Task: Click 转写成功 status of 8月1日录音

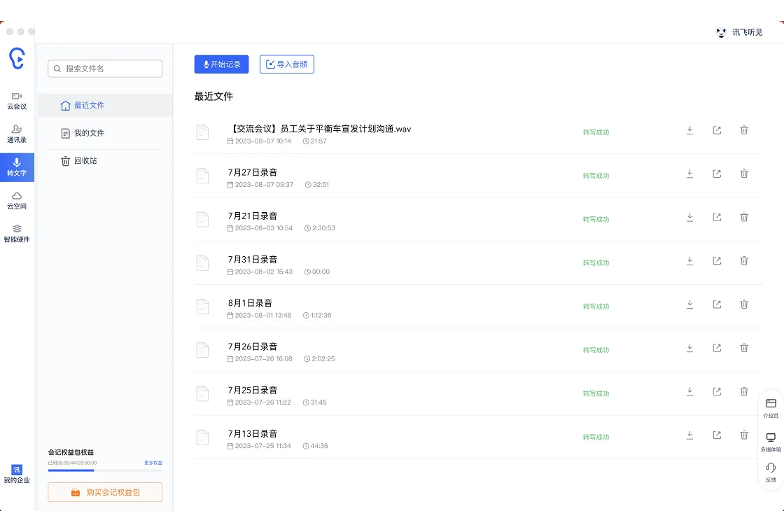Action: coord(596,307)
